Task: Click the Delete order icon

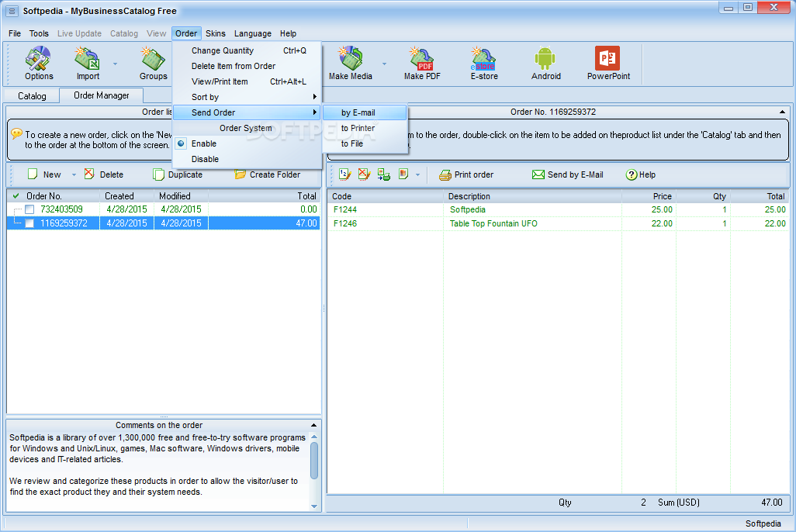Action: [x=89, y=174]
